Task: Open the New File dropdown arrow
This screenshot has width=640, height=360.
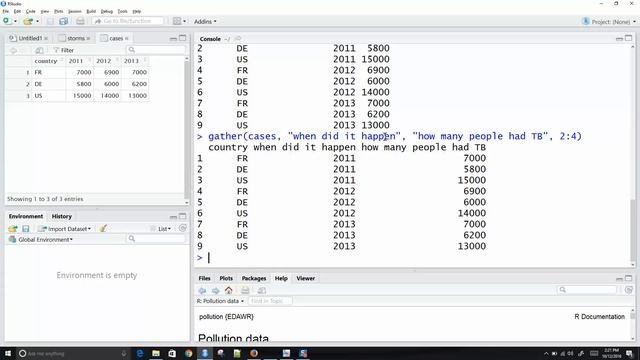Action: pos(16,21)
